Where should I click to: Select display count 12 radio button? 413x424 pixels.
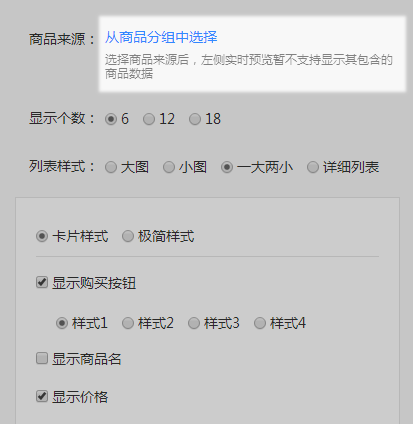(149, 119)
